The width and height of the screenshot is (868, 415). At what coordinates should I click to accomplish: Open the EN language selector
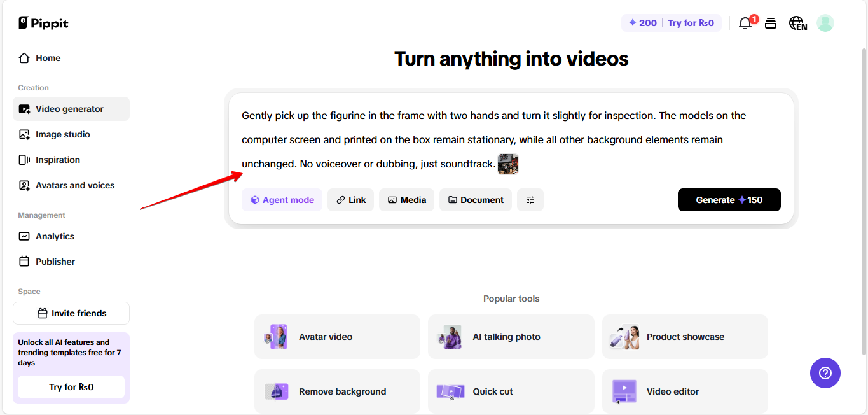tap(797, 23)
